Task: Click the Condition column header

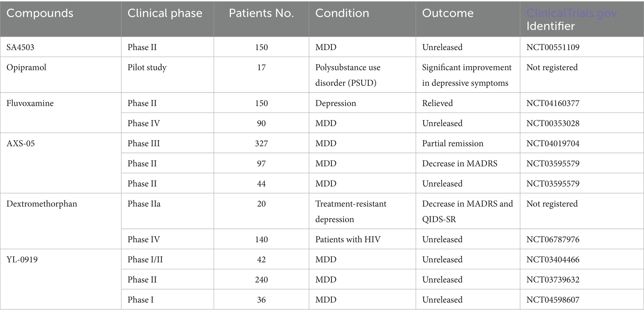Action: [342, 13]
